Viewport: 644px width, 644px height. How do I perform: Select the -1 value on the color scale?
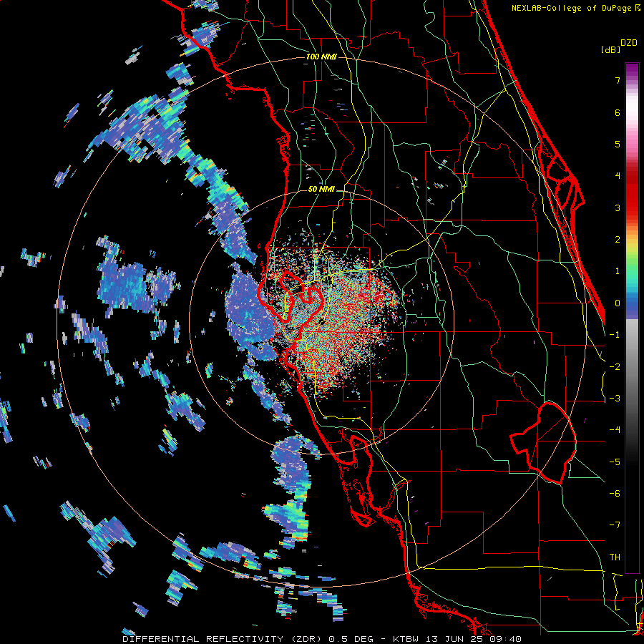coord(615,335)
